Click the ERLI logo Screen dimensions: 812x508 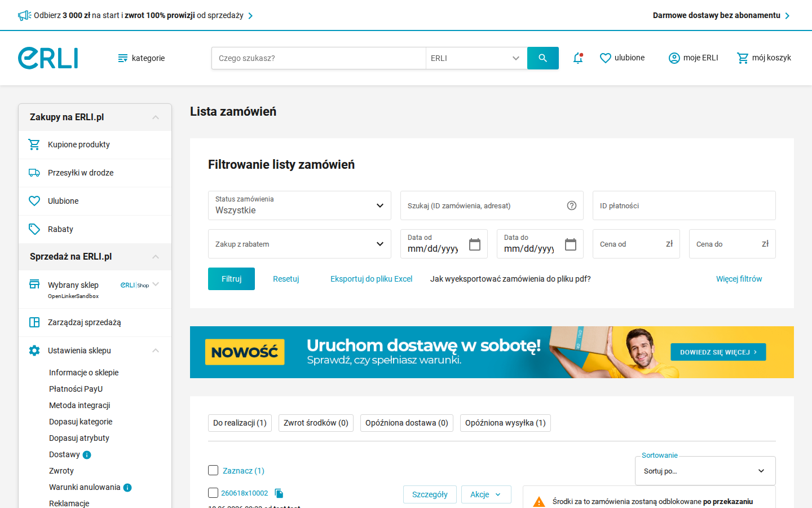click(48, 58)
